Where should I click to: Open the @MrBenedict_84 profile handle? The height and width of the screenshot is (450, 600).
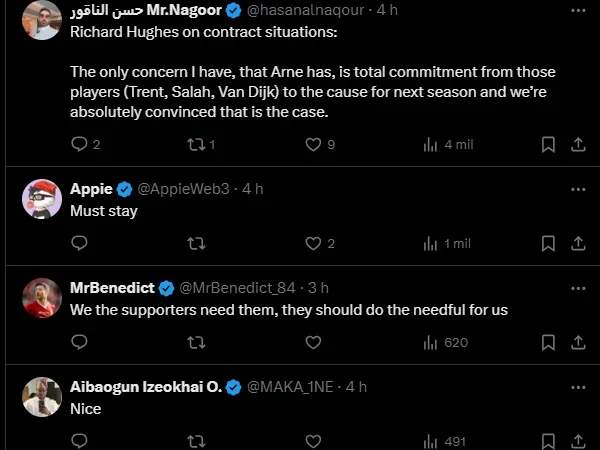pos(237,287)
